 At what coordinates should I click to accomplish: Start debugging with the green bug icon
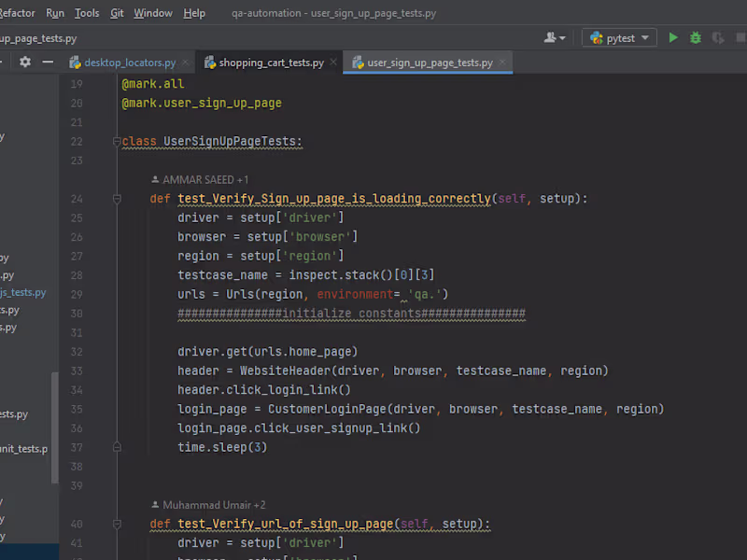pos(696,38)
